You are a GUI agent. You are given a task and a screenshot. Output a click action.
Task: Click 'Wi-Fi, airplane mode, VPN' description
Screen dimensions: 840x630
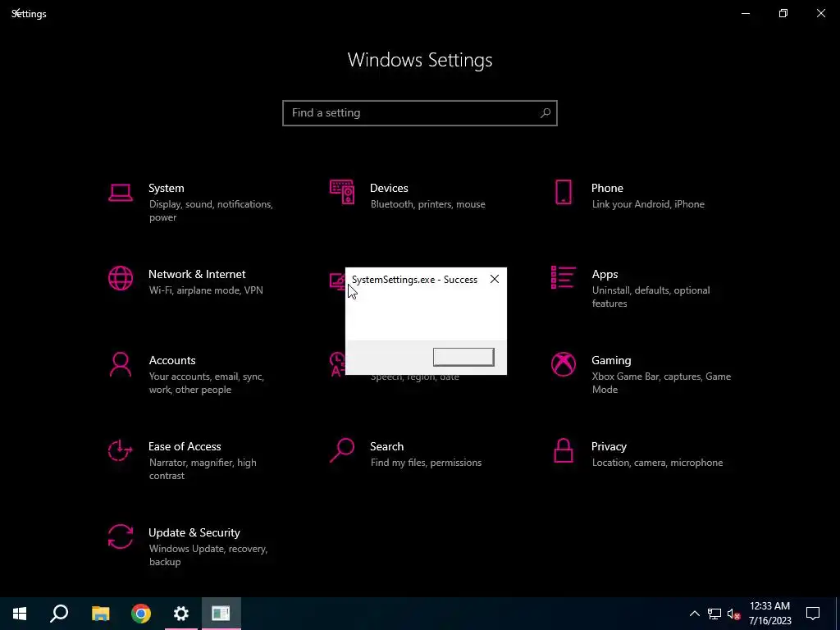(x=206, y=290)
